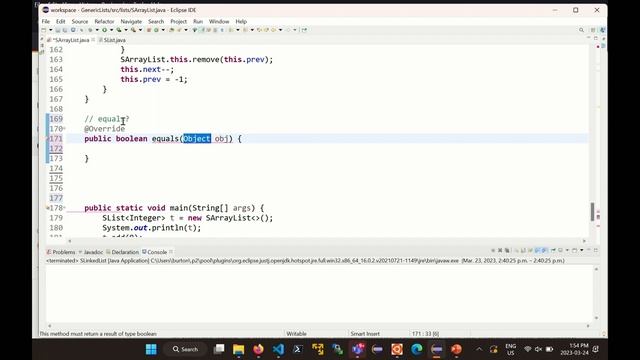Click the Open Console icon

(574, 250)
